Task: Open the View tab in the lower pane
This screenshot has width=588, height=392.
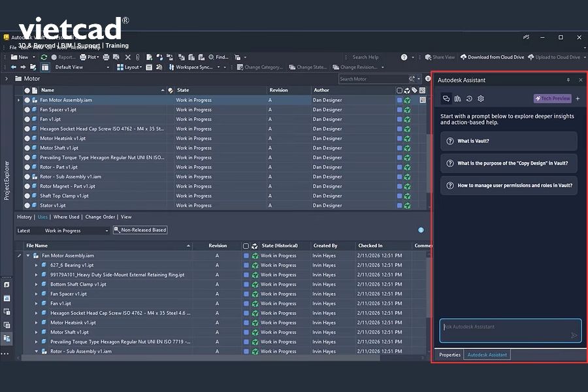Action: click(126, 217)
